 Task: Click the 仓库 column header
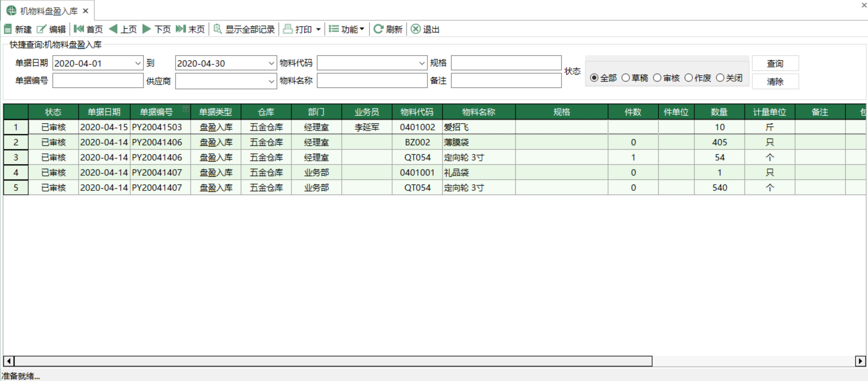coord(266,112)
